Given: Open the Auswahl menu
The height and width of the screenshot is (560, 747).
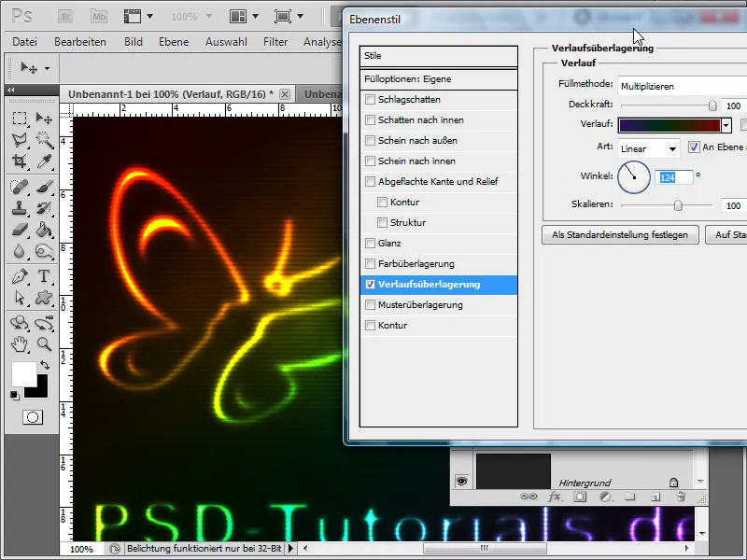Looking at the screenshot, I should (x=226, y=42).
